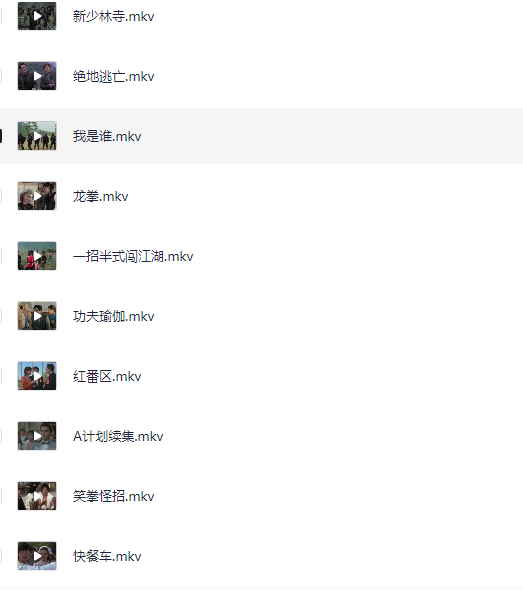
Task: Open the 笑拳怪招.mkv video thumbnail
Action: pyautogui.click(x=37, y=496)
